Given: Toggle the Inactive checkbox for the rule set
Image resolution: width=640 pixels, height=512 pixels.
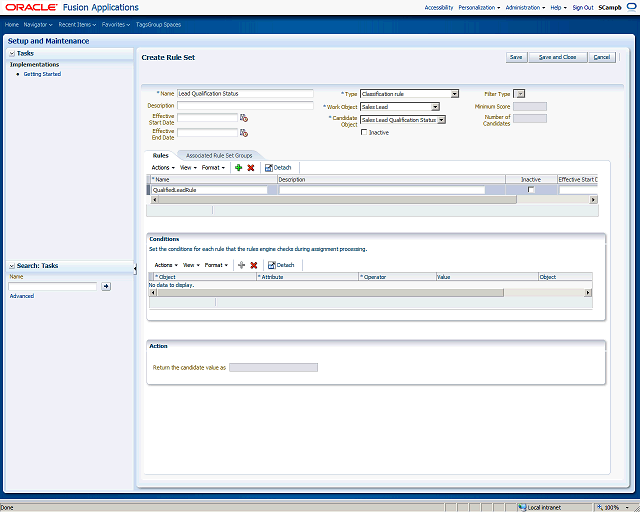Looking at the screenshot, I should 364,132.
